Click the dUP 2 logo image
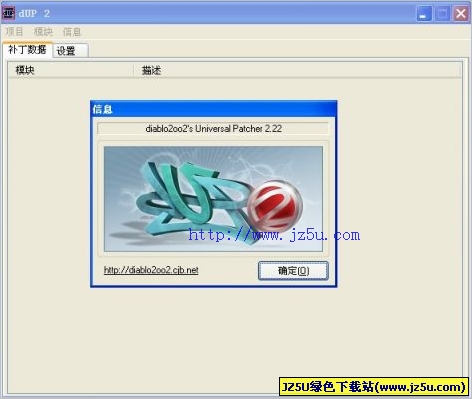 click(213, 199)
